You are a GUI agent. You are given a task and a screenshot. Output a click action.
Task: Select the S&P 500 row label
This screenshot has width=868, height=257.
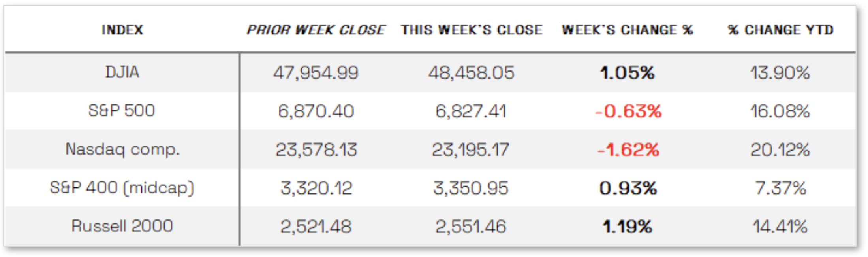pyautogui.click(x=122, y=111)
